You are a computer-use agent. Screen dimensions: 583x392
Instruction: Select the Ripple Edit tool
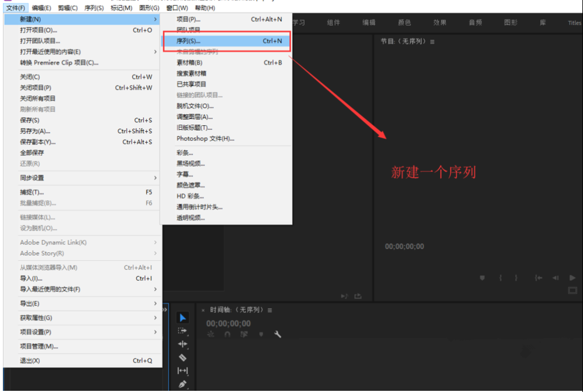(x=183, y=344)
